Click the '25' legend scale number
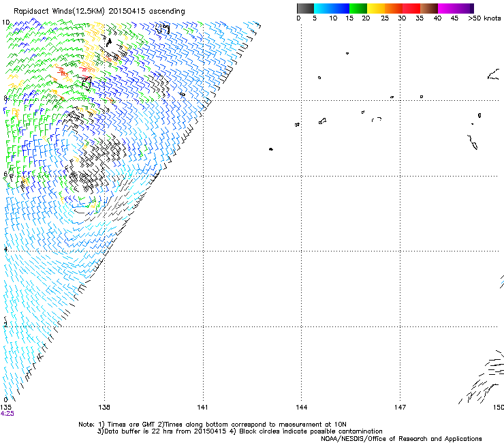 [385, 18]
